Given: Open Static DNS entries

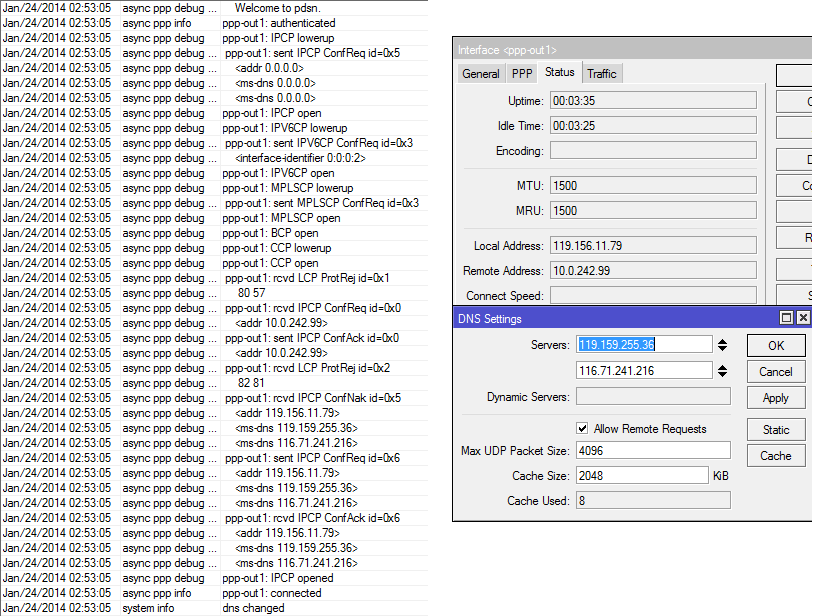Looking at the screenshot, I should (775, 430).
